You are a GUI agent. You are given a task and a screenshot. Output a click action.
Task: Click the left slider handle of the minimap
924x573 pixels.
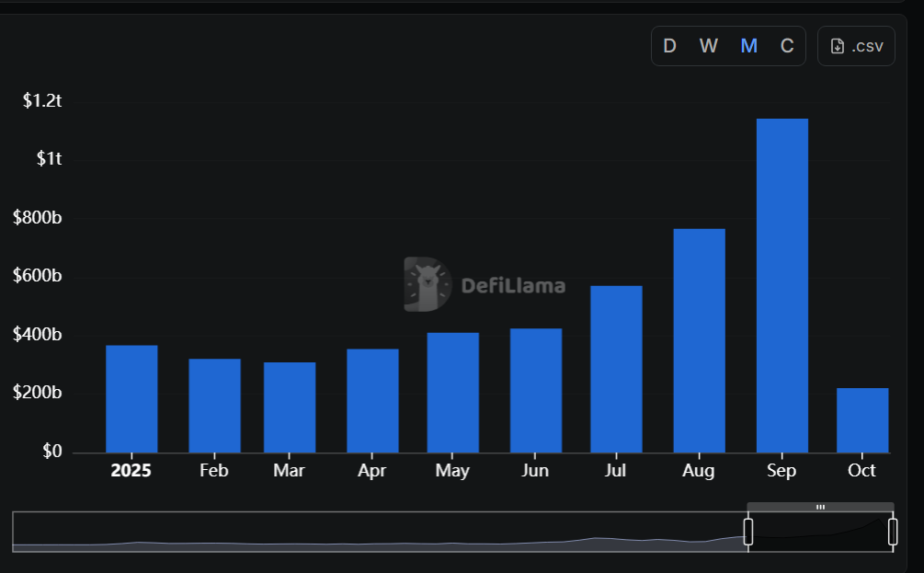tap(748, 531)
